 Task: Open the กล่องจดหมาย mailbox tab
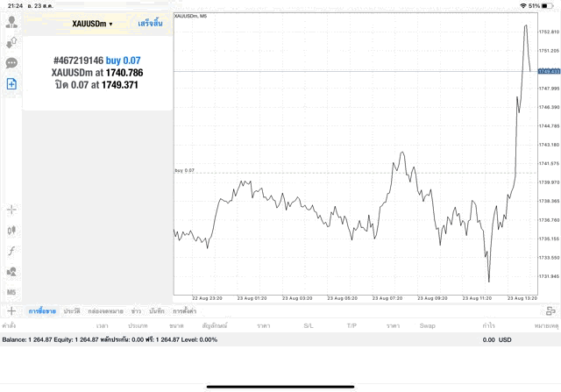coord(105,311)
